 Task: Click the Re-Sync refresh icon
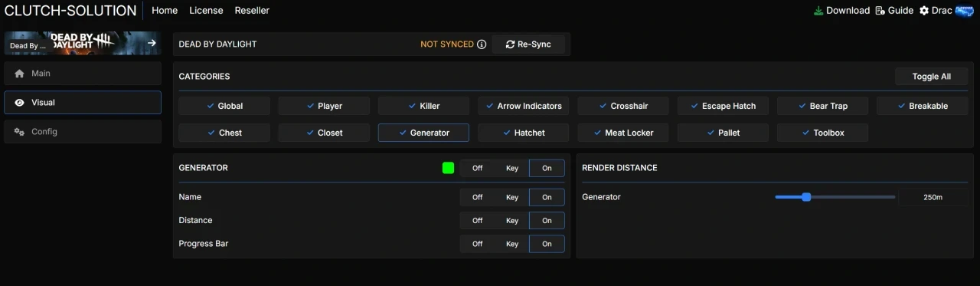(510, 44)
